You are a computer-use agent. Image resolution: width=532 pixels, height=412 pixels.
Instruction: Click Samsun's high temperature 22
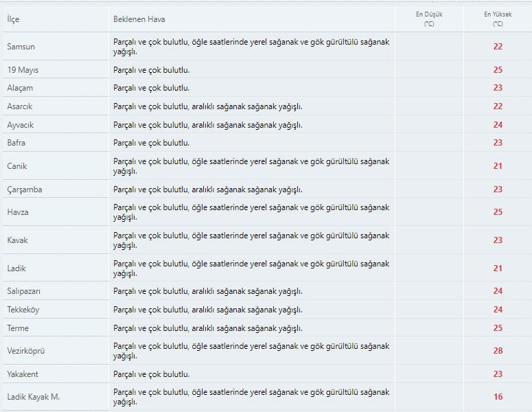coord(498,47)
